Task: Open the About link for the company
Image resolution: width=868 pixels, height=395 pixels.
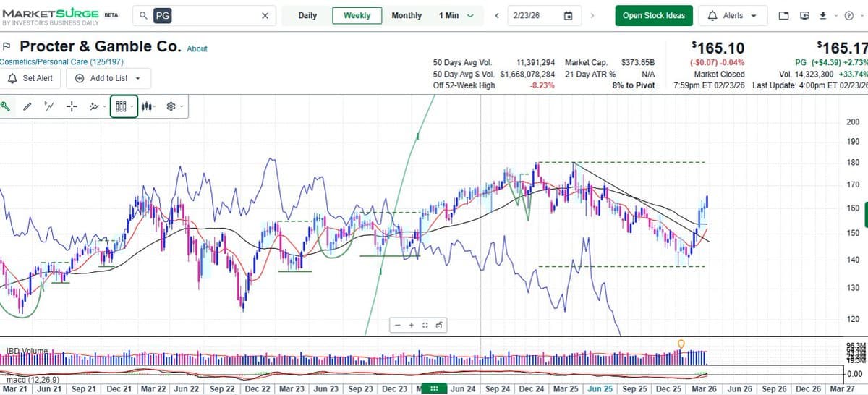Action: (197, 48)
